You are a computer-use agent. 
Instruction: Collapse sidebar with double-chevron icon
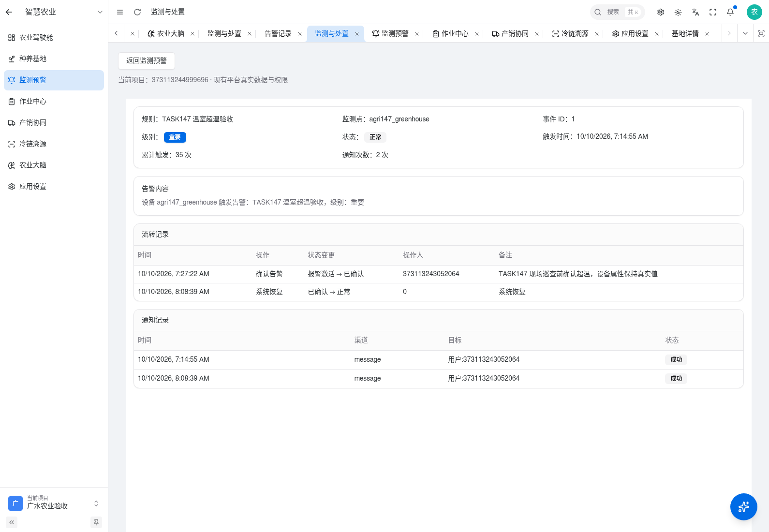[x=12, y=522]
